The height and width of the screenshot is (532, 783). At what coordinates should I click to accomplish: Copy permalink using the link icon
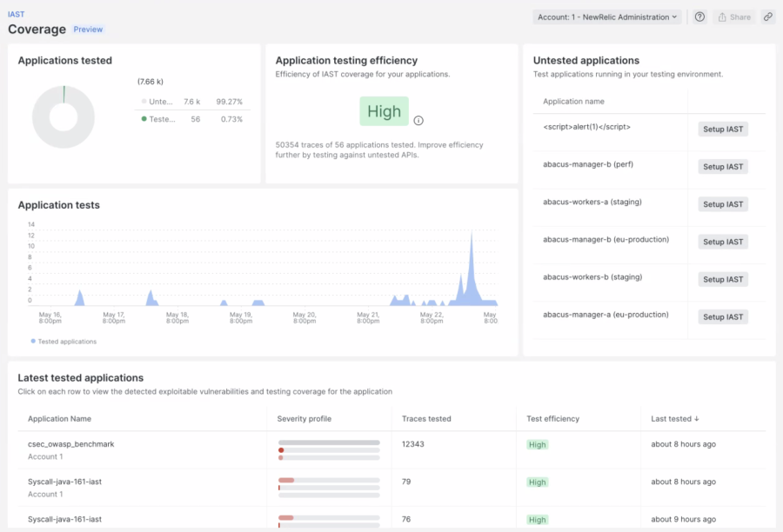click(x=767, y=17)
